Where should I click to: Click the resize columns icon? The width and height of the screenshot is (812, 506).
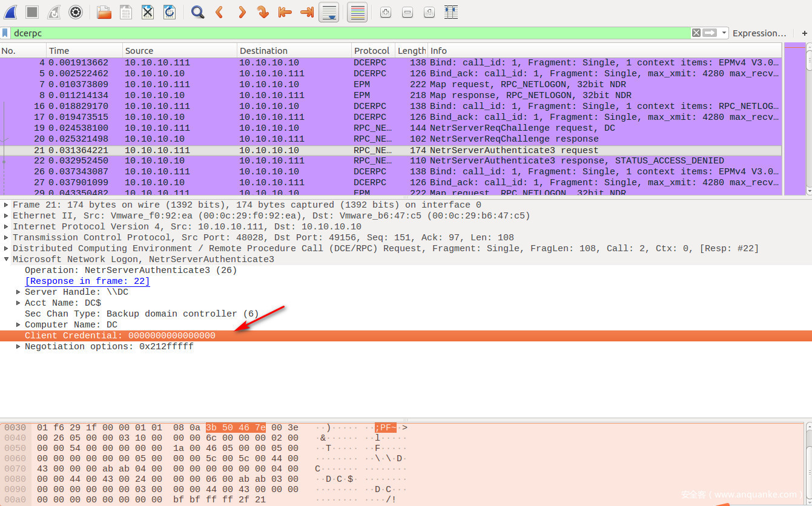pyautogui.click(x=451, y=12)
